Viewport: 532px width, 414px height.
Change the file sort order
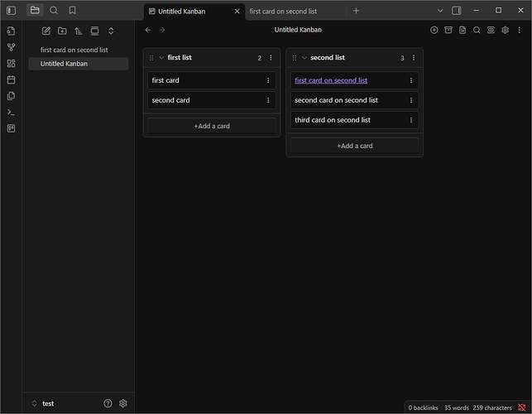pyautogui.click(x=79, y=31)
